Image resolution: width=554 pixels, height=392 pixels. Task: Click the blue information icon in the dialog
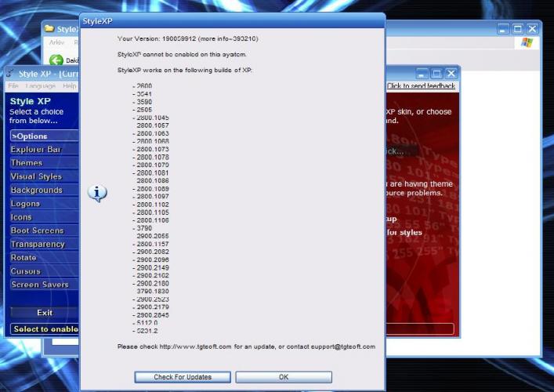pyautogui.click(x=97, y=193)
